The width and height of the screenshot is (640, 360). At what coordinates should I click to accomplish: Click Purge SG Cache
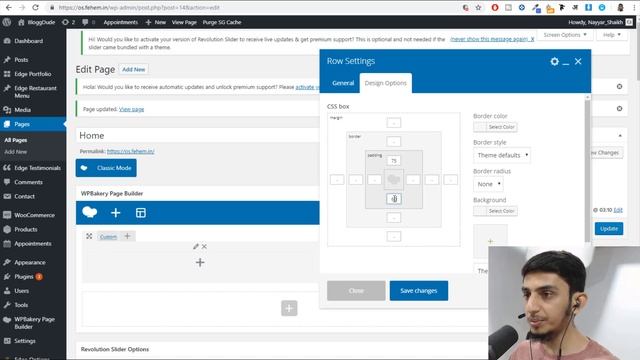point(222,22)
